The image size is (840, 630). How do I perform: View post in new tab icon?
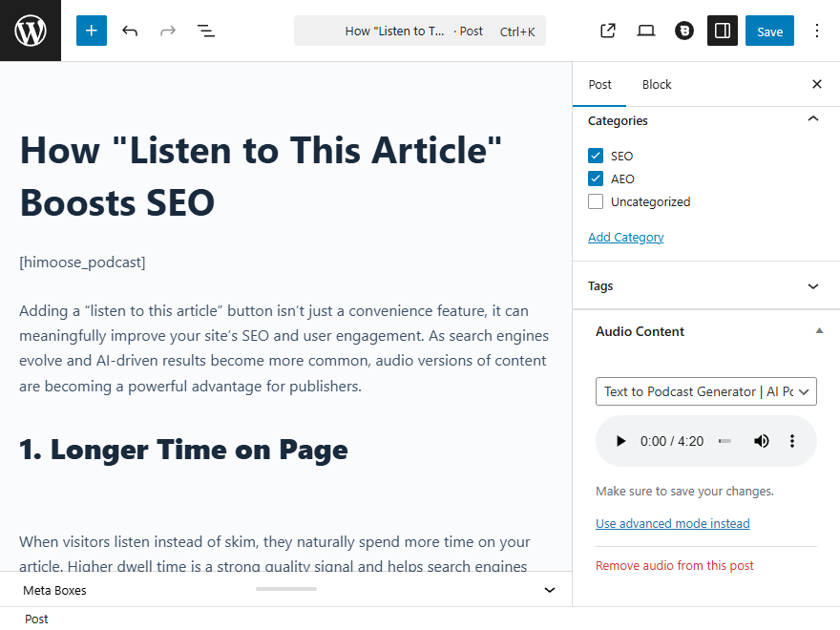point(608,31)
